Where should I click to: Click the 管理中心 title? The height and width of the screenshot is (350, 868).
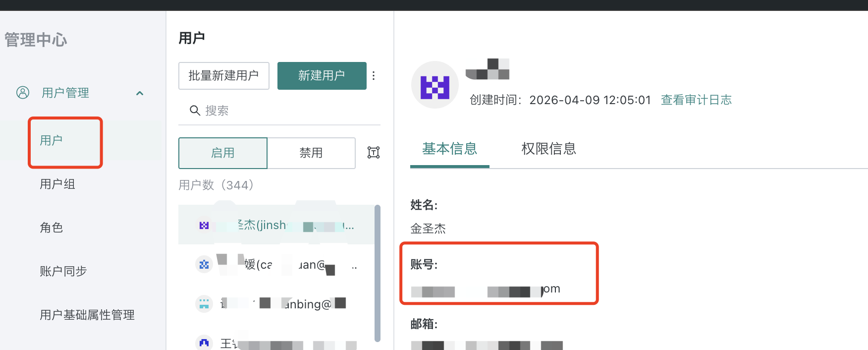pyautogui.click(x=36, y=40)
